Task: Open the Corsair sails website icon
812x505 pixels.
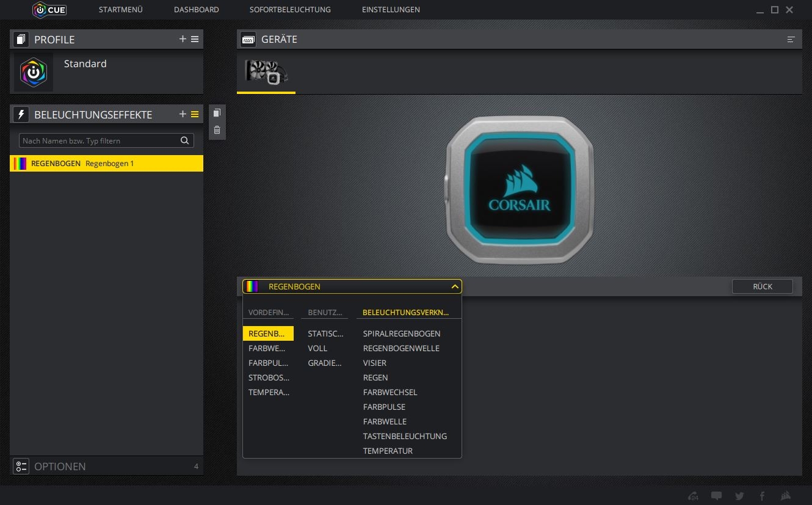Action: click(786, 496)
